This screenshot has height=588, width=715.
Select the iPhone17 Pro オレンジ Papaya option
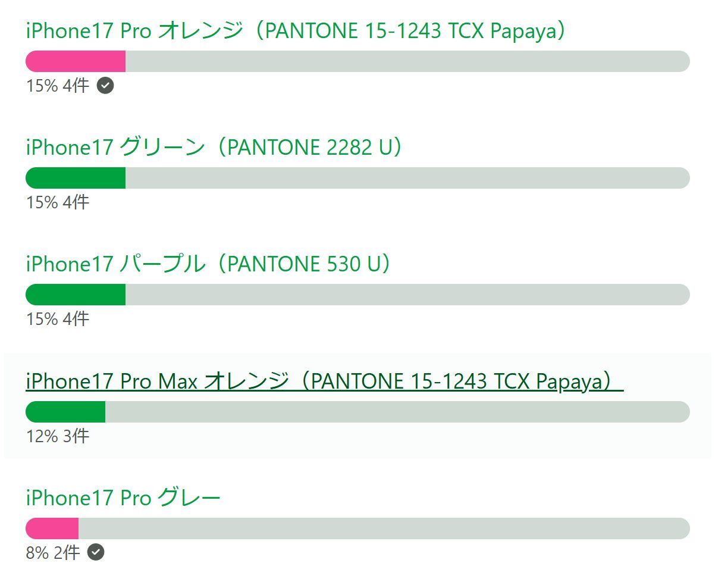[x=295, y=31]
